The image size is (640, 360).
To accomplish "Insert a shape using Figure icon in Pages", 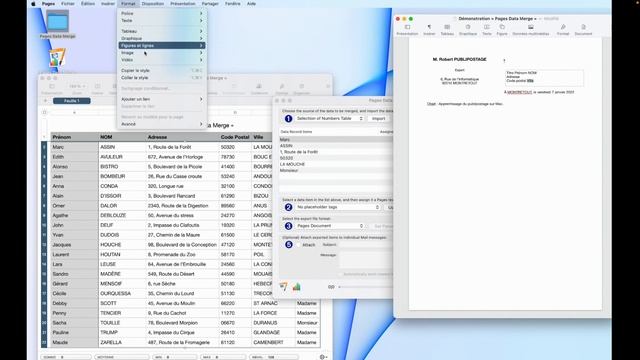I will click(502, 27).
